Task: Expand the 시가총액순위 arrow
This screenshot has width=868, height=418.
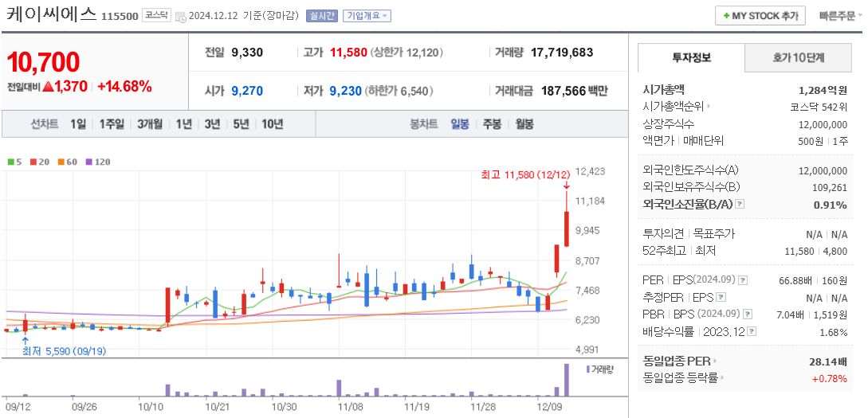Action: point(708,107)
